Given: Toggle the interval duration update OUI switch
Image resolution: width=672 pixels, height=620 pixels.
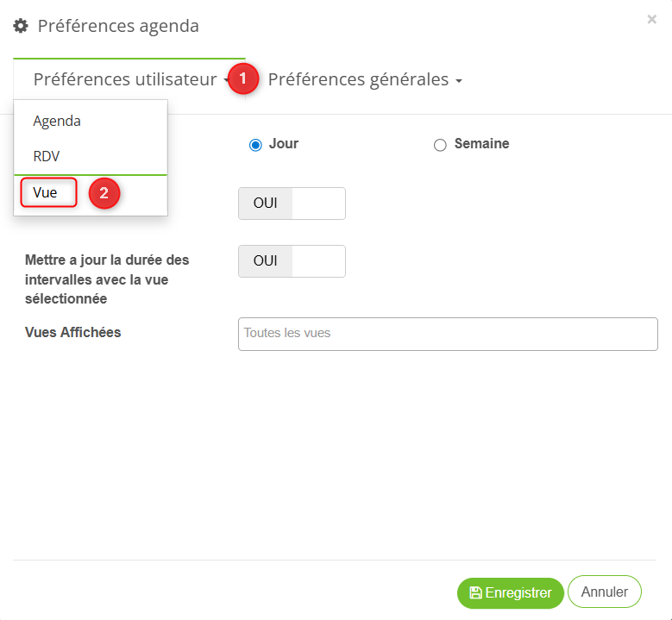Looking at the screenshot, I should pos(292,261).
